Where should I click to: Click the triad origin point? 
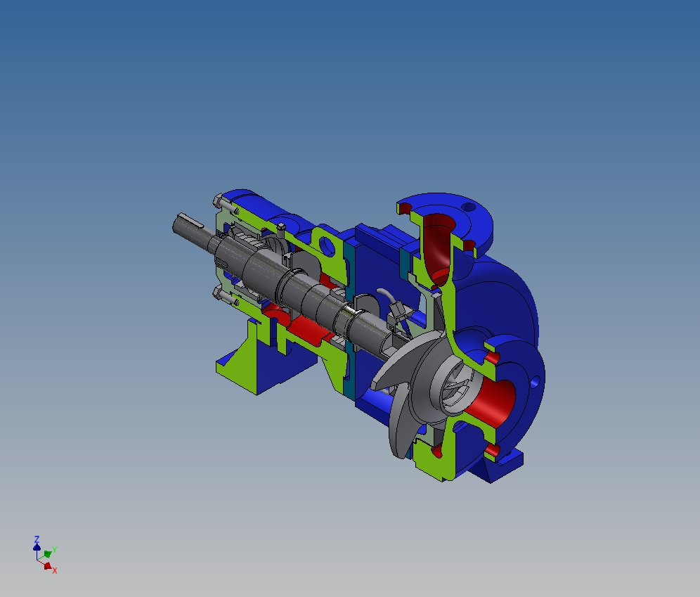37,560
